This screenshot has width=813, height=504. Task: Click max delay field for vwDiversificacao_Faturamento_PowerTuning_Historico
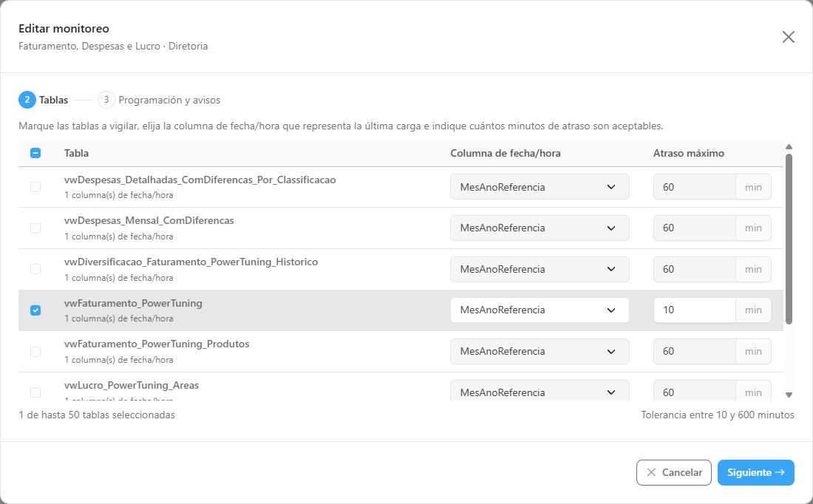(x=694, y=269)
